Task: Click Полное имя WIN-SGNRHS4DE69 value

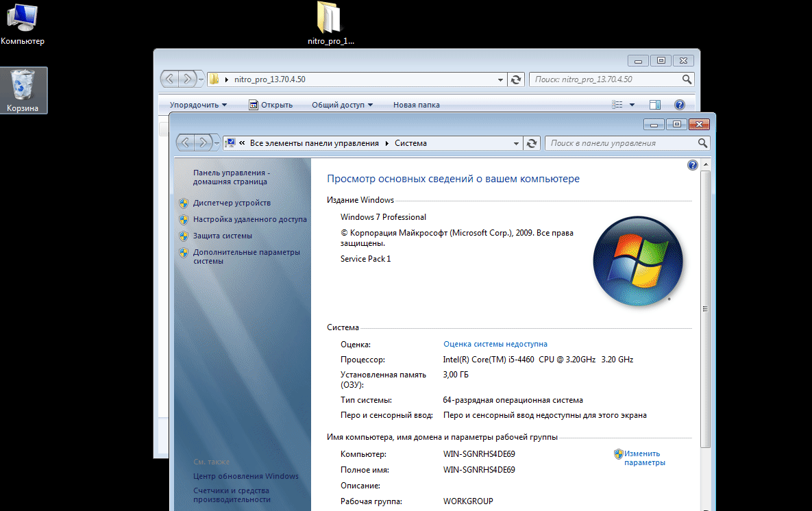Action: [x=479, y=470]
